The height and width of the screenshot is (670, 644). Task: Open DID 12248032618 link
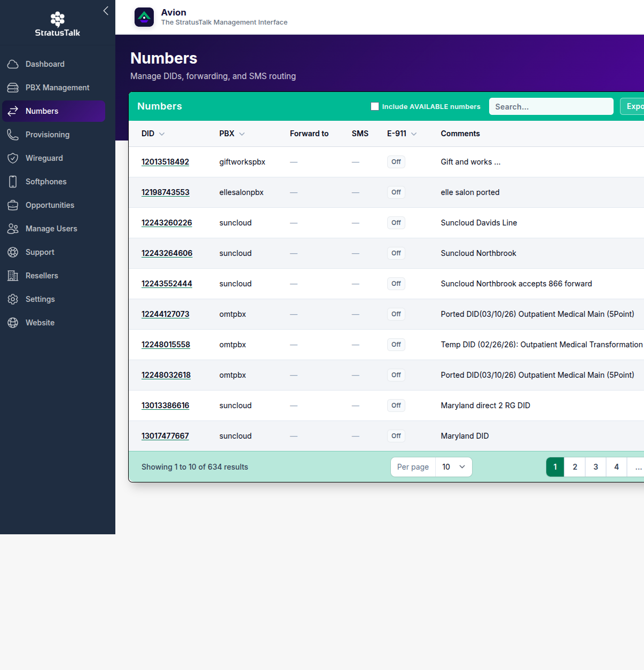click(166, 375)
